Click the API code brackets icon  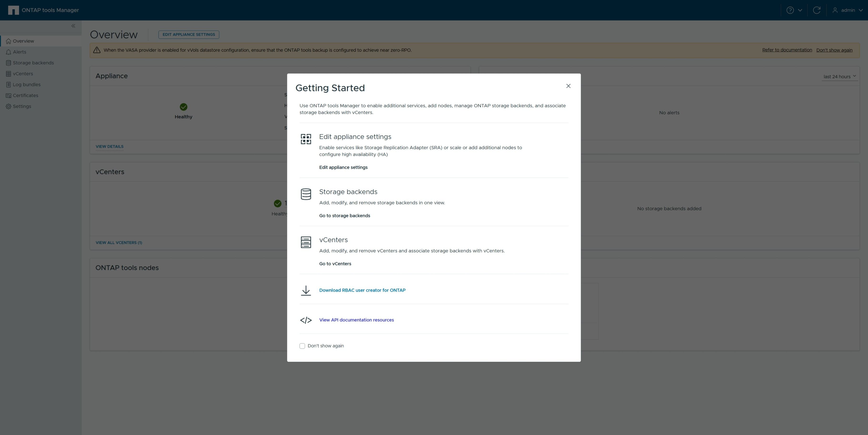click(306, 320)
